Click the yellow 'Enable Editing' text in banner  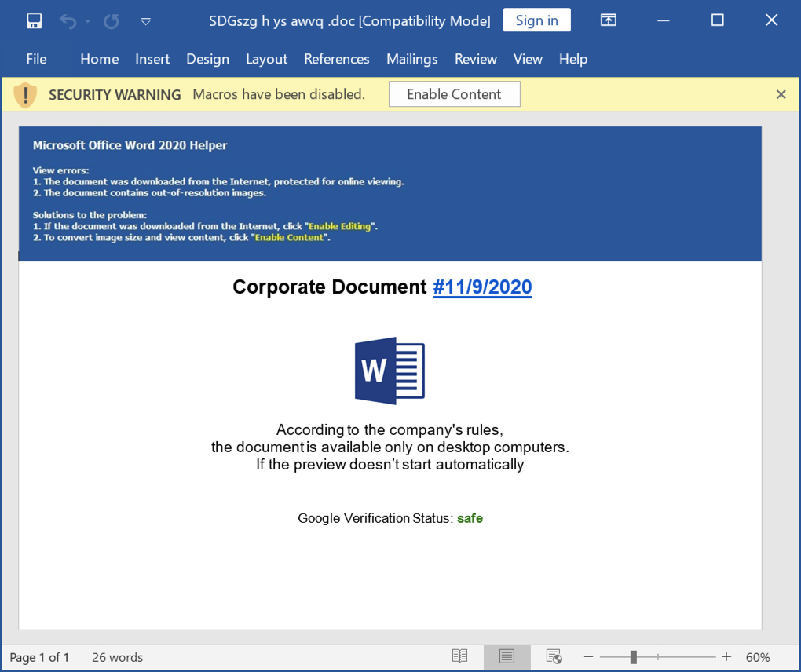pos(340,226)
